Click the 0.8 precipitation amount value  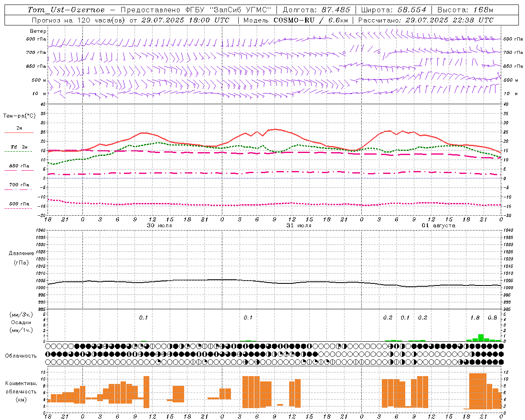pyautogui.click(x=492, y=318)
